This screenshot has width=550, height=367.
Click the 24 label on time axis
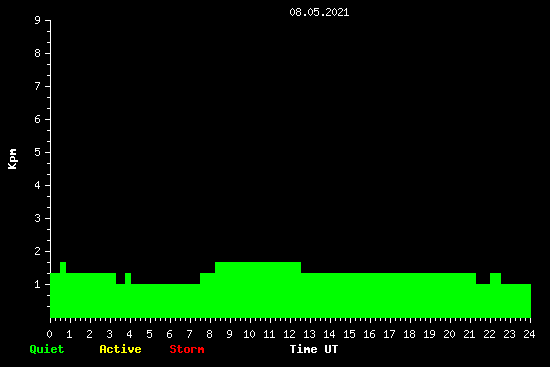click(x=529, y=334)
